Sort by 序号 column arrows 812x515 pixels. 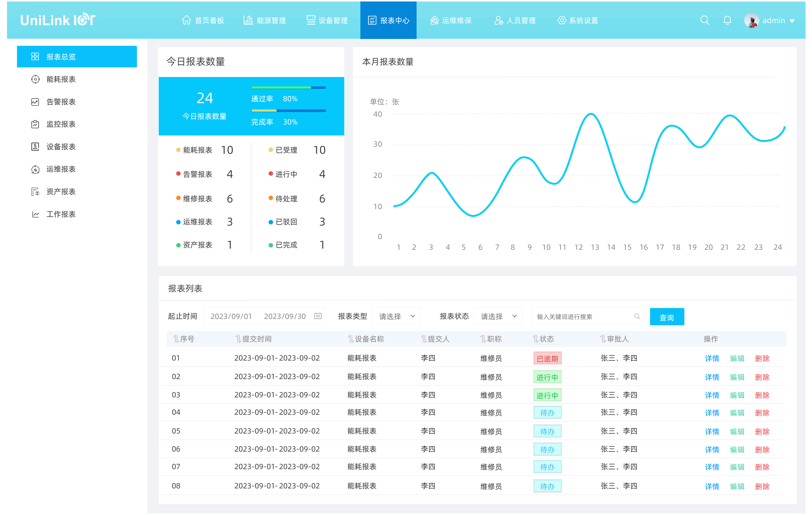tap(176, 339)
